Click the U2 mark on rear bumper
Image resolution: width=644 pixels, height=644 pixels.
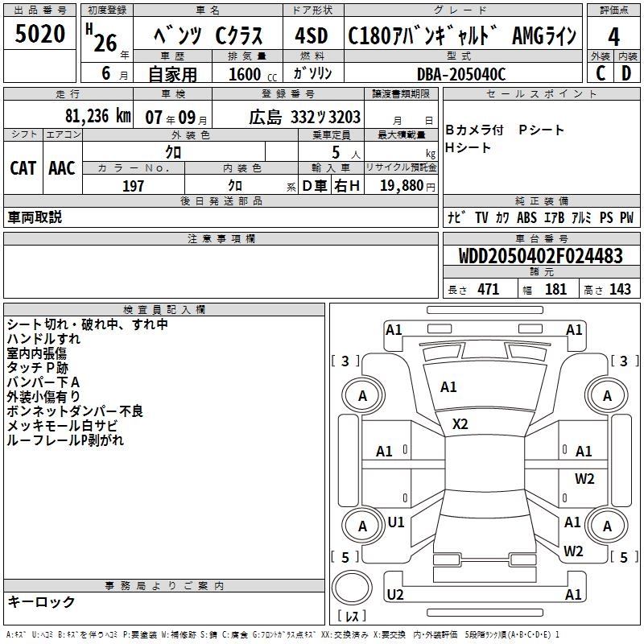pyautogui.click(x=395, y=594)
